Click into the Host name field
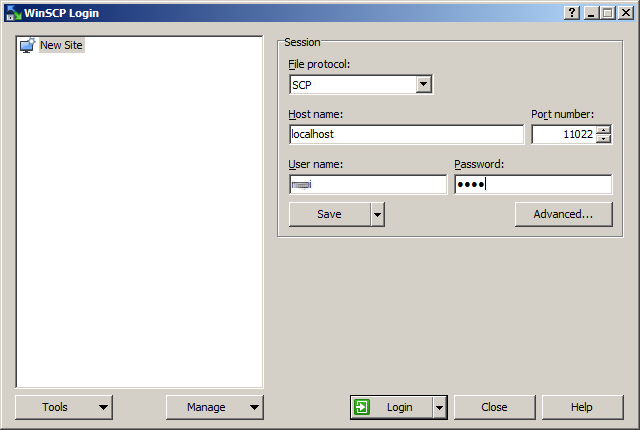640x430 pixels. 406,134
